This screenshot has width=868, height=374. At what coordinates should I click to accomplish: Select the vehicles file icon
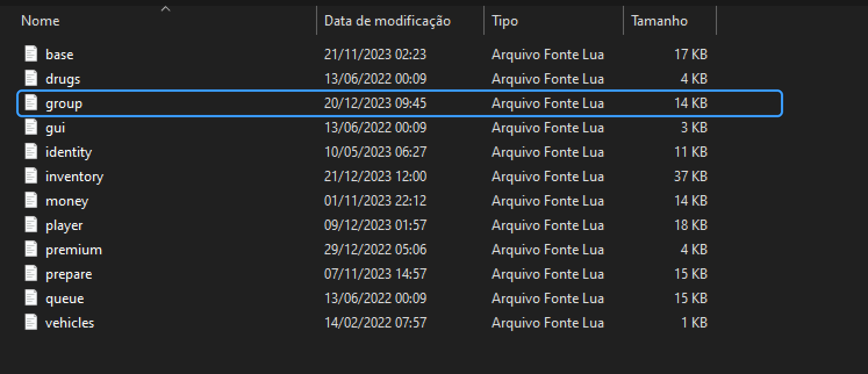[31, 323]
